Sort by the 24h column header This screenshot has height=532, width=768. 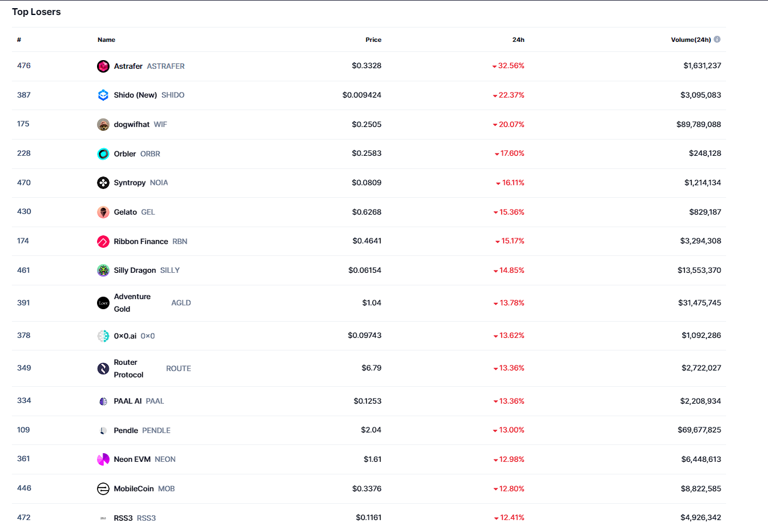518,40
